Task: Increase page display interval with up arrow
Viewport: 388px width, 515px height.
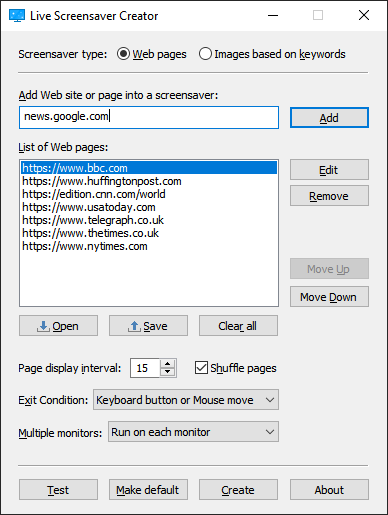Action: (x=168, y=364)
